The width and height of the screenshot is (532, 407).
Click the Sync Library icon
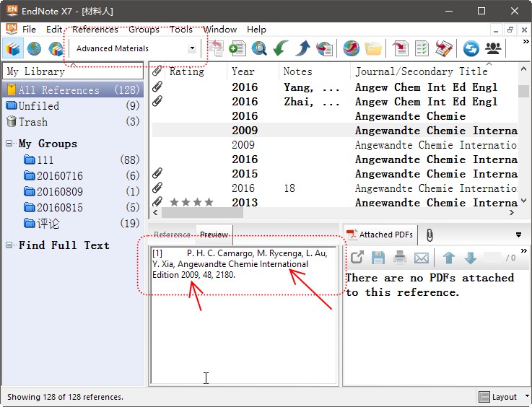point(471,49)
